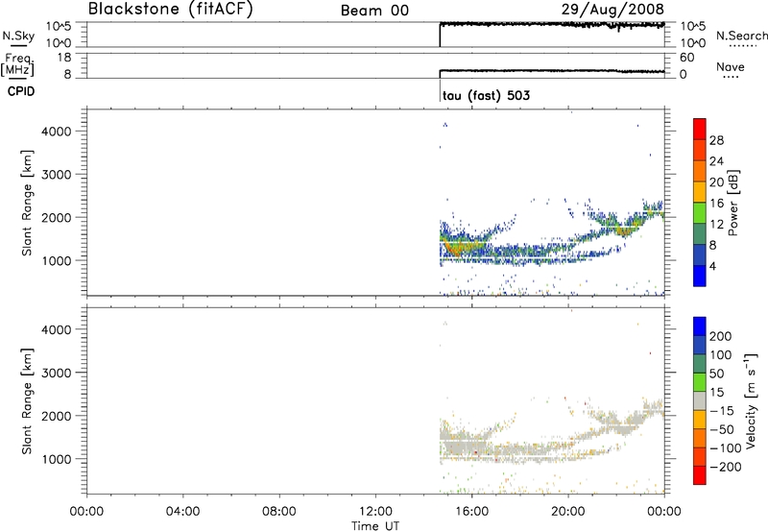Click the "-200" label on Velocity colorbar
This screenshot has height=532, width=768.
click(x=726, y=467)
